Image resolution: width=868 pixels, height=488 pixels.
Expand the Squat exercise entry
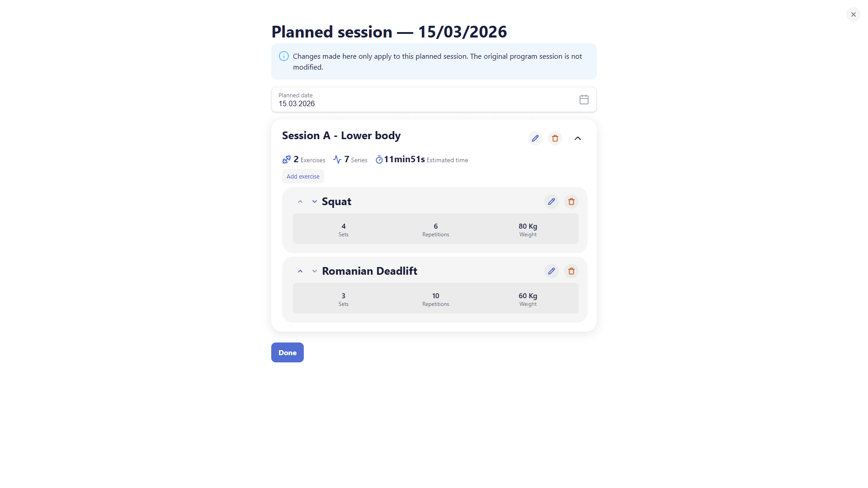[336, 202]
